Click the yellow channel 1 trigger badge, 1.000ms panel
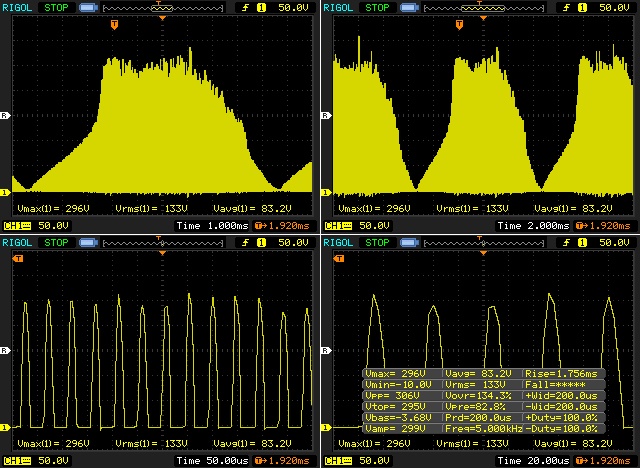This screenshot has width=640, height=468. [x=262, y=7]
